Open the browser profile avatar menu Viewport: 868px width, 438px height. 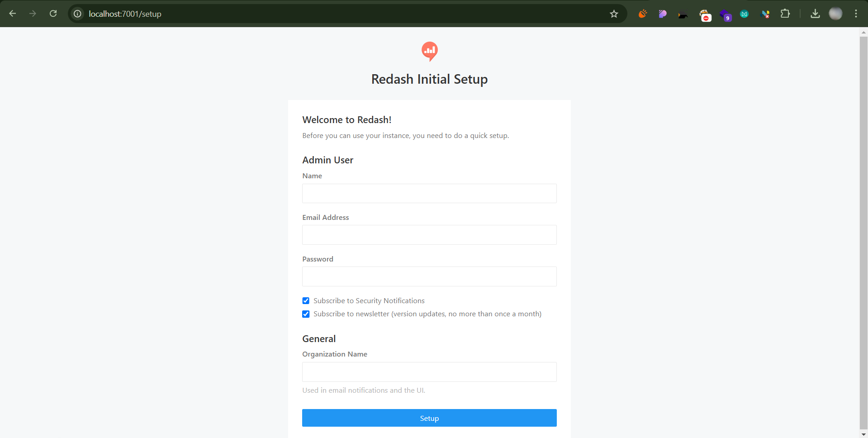pos(835,14)
